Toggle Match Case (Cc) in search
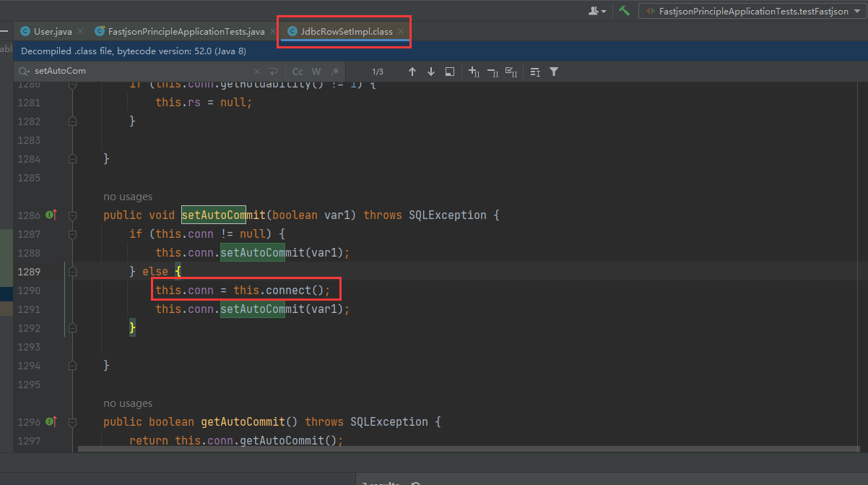The image size is (868, 485). point(298,72)
